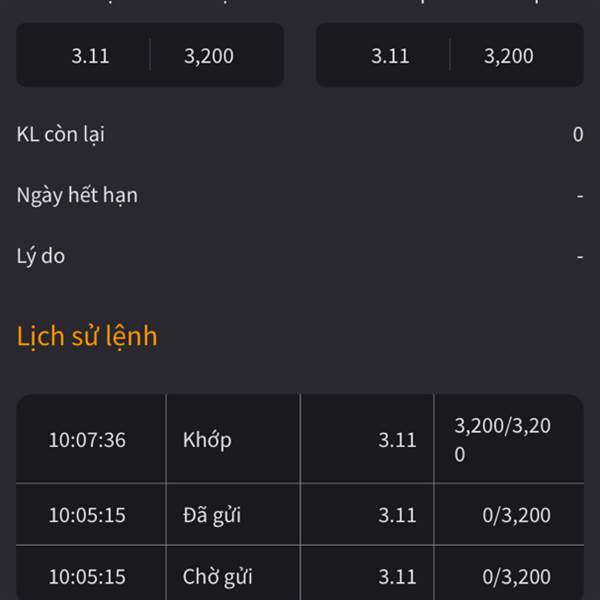Tap the 3.11 price in Chờ gửi row
Viewport: 600px width, 600px height.
pos(397,577)
